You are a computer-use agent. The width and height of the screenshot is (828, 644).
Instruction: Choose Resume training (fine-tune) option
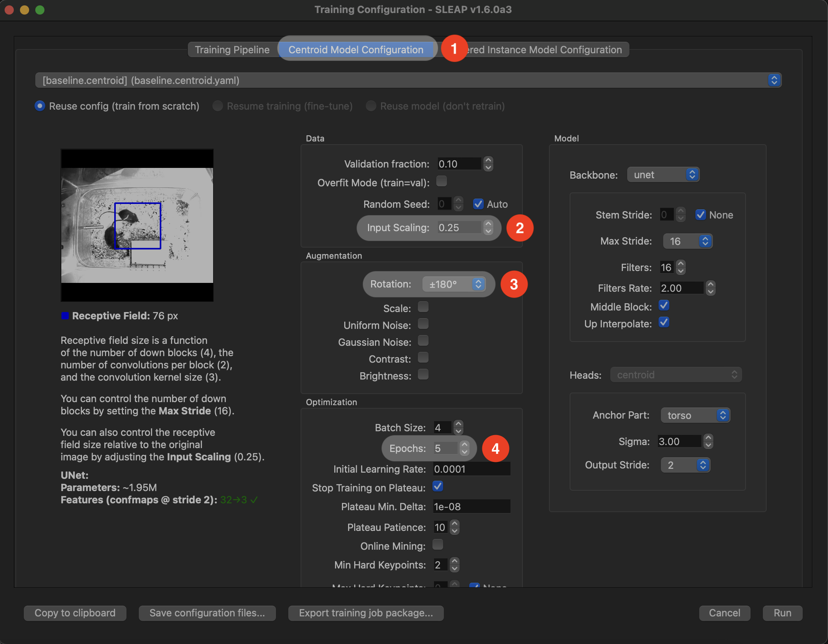tap(283, 106)
